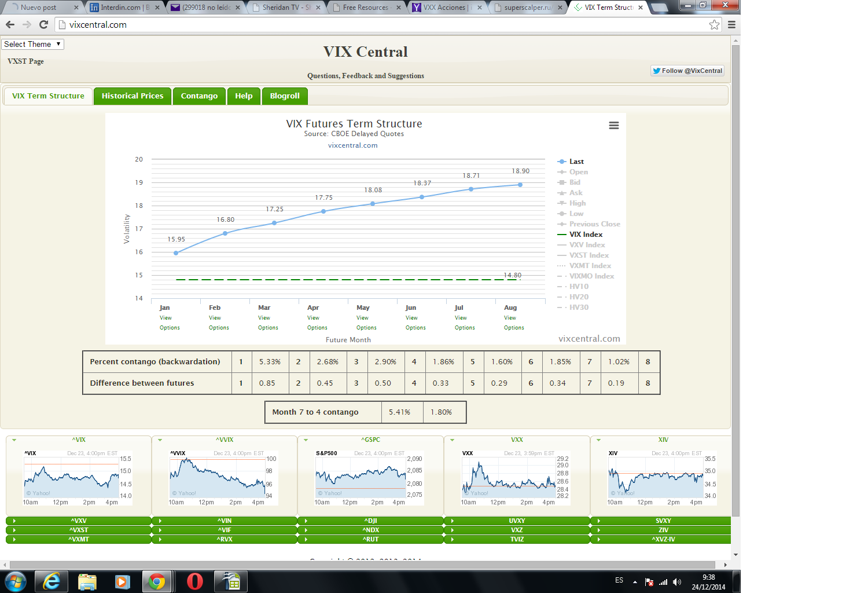
Task: Click Questions, Feedback and Suggestions link
Action: click(366, 76)
